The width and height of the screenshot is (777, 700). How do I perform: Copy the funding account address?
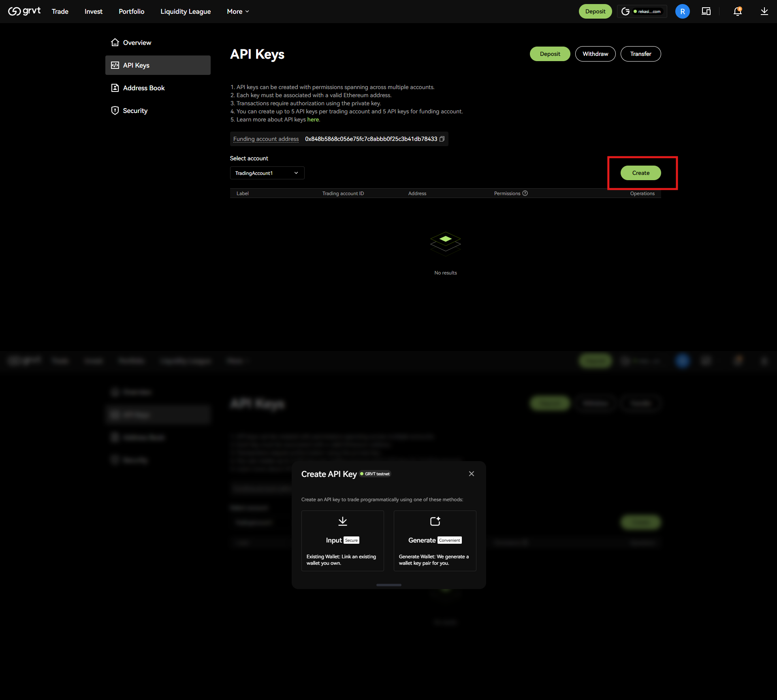click(x=442, y=139)
